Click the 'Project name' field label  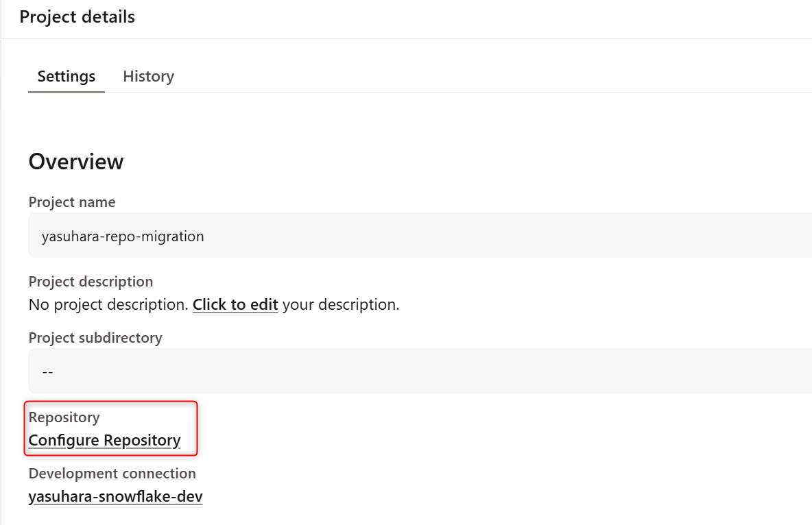(72, 202)
